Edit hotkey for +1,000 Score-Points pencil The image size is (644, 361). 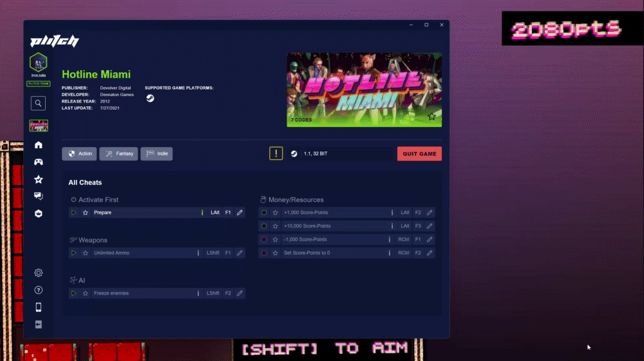(x=430, y=213)
